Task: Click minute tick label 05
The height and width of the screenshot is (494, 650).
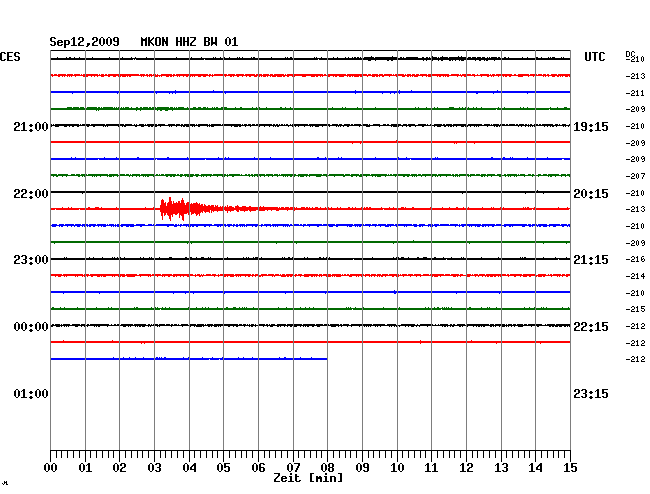Action: (x=223, y=467)
